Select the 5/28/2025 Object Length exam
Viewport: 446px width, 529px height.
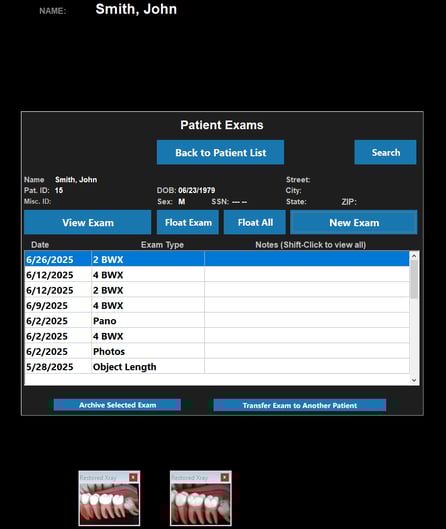click(217, 366)
